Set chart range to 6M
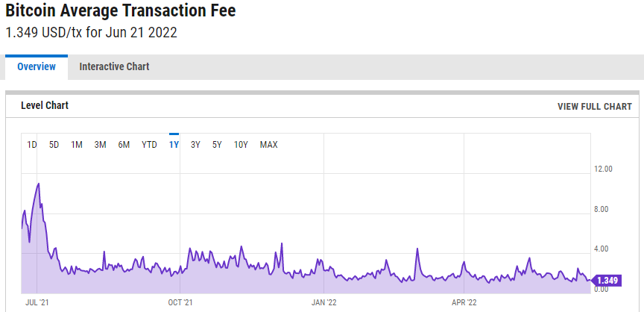Screen dimensions: 644x312 [x=124, y=145]
